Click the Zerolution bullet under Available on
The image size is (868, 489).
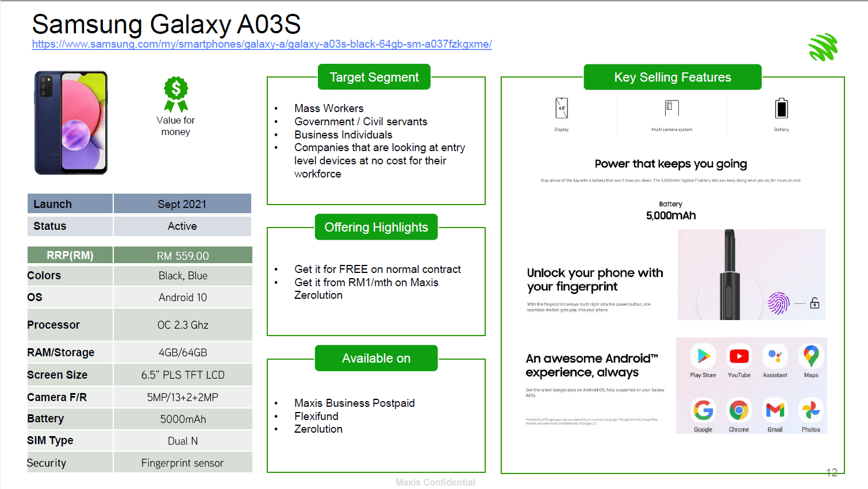[318, 429]
